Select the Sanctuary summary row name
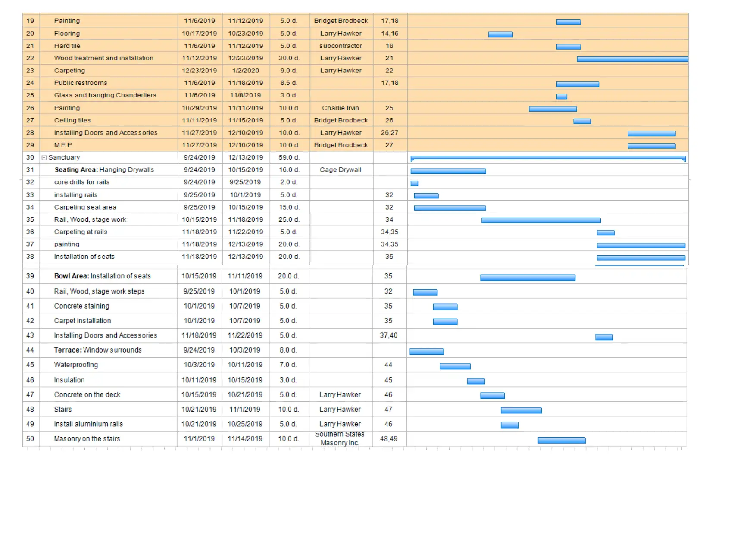Viewport: 756px width, 535px height. coord(64,157)
